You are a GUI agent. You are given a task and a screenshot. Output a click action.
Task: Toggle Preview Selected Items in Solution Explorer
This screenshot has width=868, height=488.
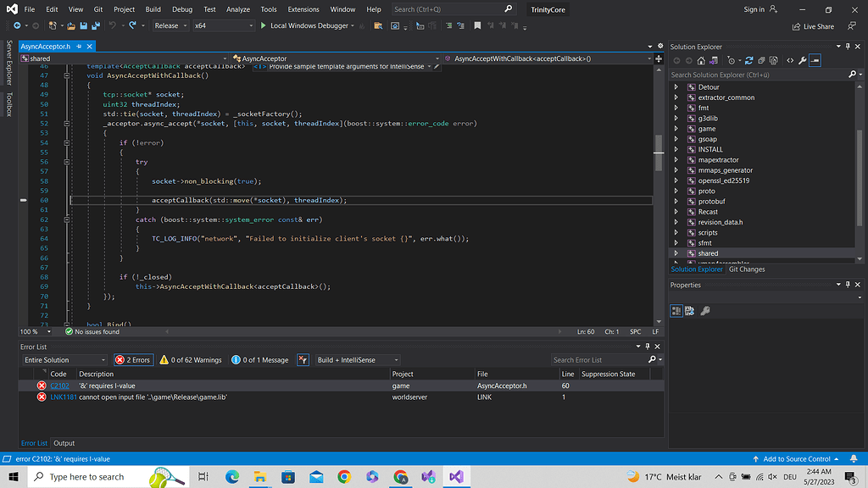pos(815,60)
